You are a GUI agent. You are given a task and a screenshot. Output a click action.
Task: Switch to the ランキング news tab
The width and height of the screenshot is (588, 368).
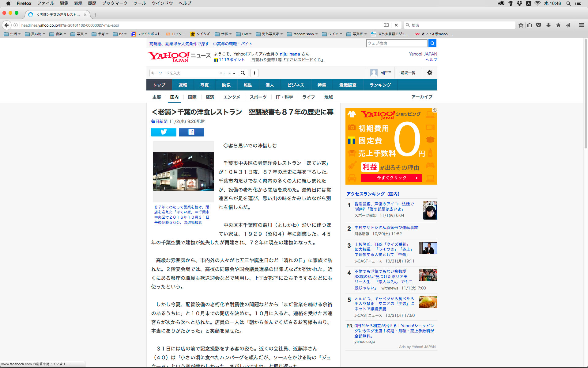[380, 85]
